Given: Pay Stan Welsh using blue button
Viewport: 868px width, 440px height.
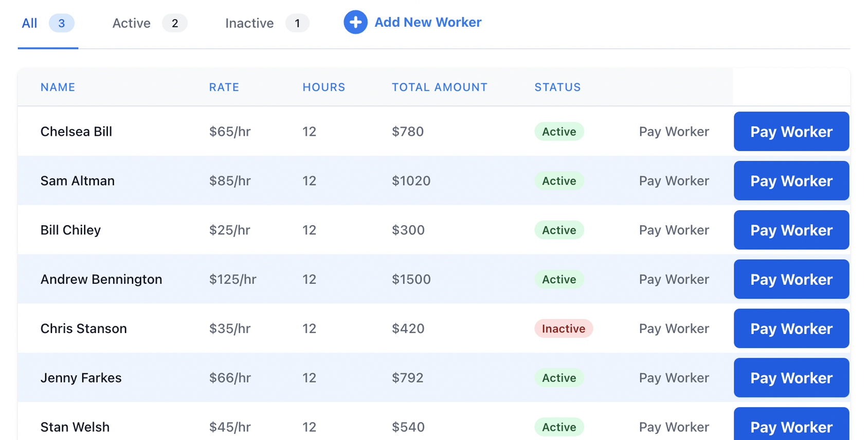Looking at the screenshot, I should pyautogui.click(x=791, y=424).
